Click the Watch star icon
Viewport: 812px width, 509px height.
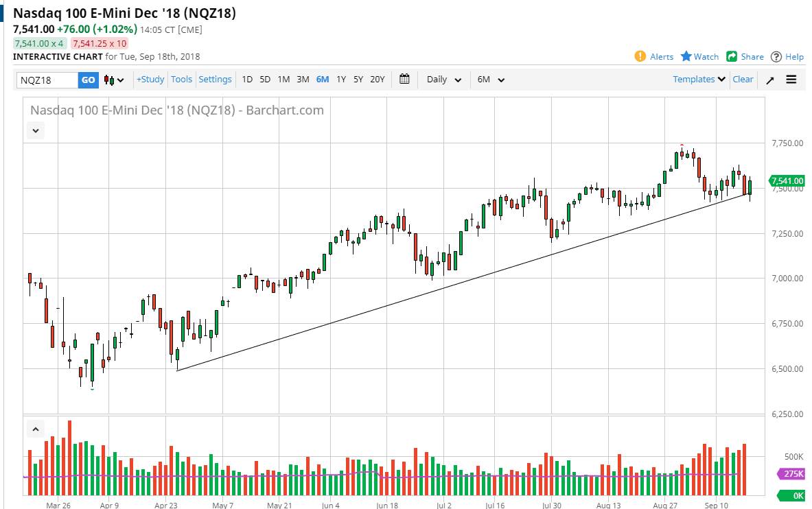tap(686, 57)
